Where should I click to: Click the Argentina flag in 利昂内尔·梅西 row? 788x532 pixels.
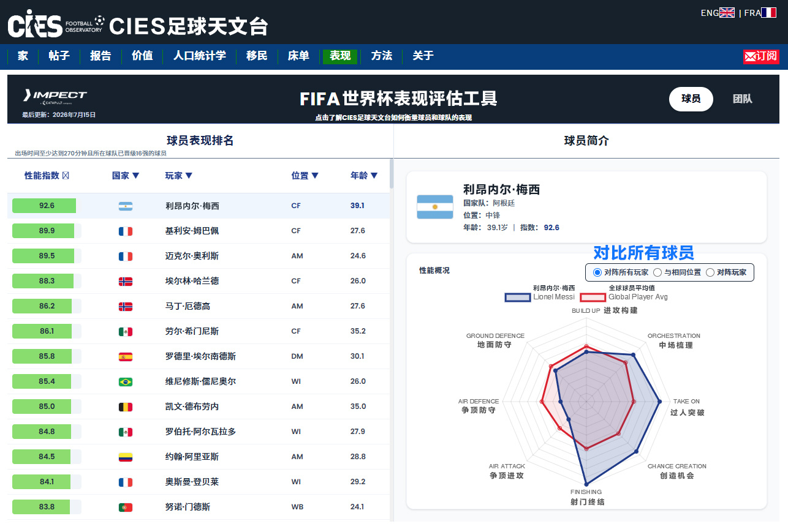(x=126, y=206)
